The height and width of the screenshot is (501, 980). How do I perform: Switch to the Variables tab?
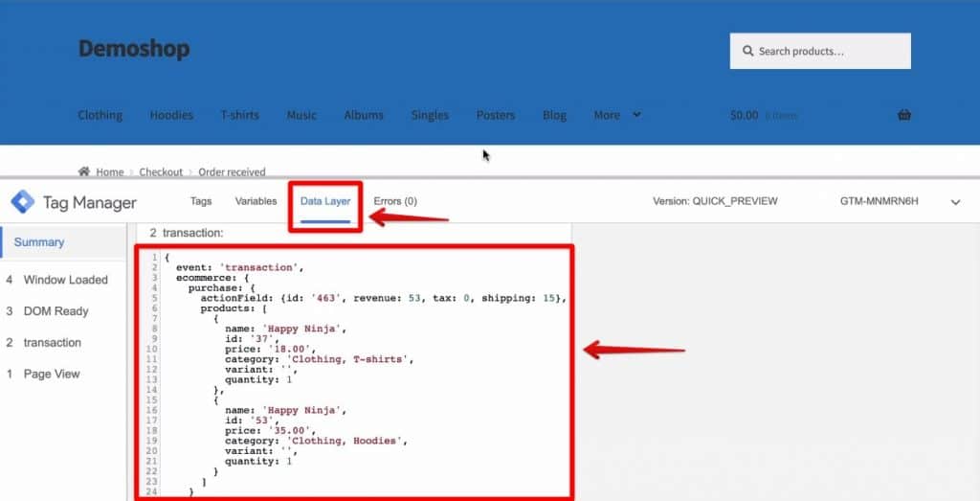tap(256, 201)
